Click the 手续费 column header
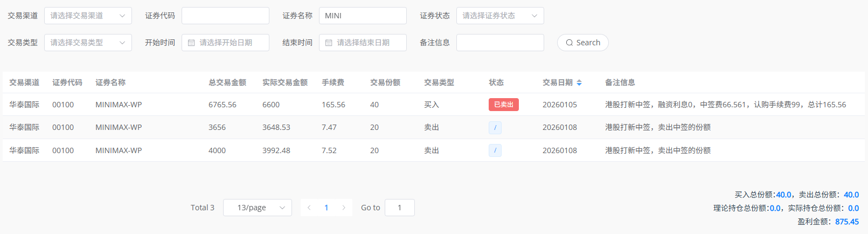The image size is (868, 234). 333,82
